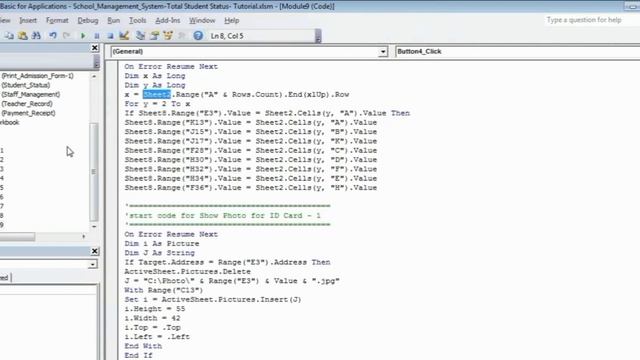Click the Redo arrow icon
The image size is (640, 360).
pyautogui.click(x=67, y=36)
